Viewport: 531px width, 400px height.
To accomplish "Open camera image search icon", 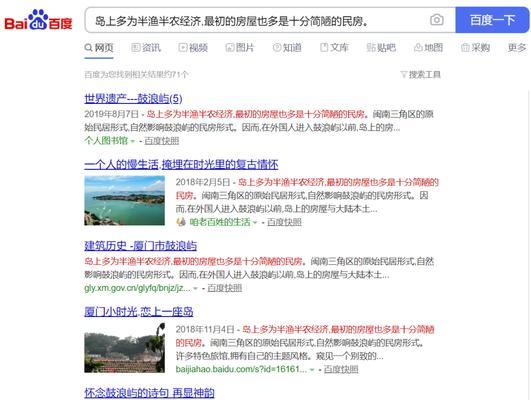I will point(437,20).
